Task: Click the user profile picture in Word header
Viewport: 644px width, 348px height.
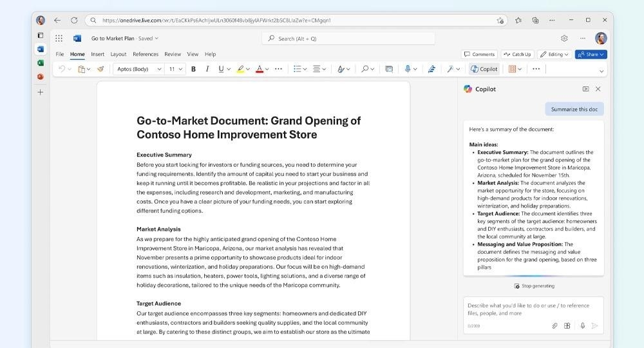Action: (601, 38)
